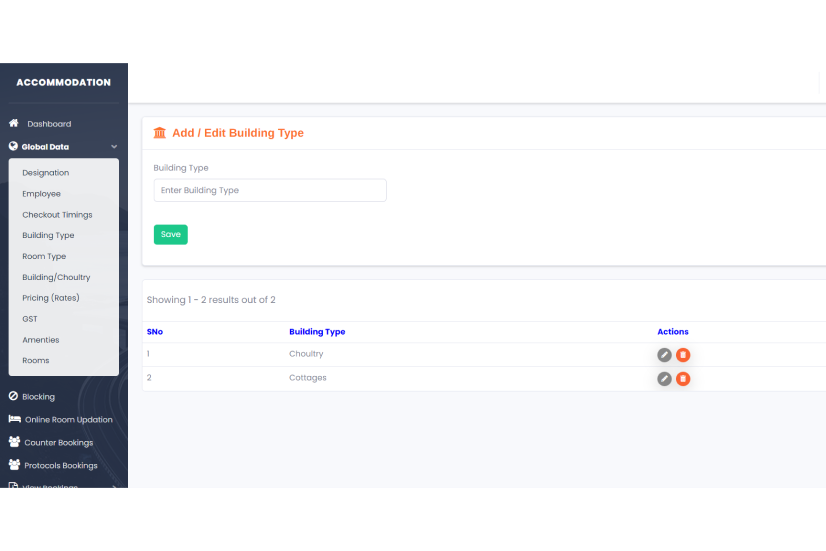The height and width of the screenshot is (551, 826).
Task: Open Pricing (Rates) menu item
Action: (x=51, y=298)
